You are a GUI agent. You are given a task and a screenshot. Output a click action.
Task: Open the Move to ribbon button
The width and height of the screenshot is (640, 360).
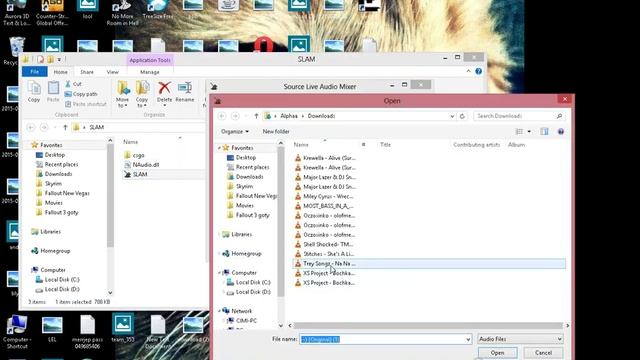(x=122, y=94)
